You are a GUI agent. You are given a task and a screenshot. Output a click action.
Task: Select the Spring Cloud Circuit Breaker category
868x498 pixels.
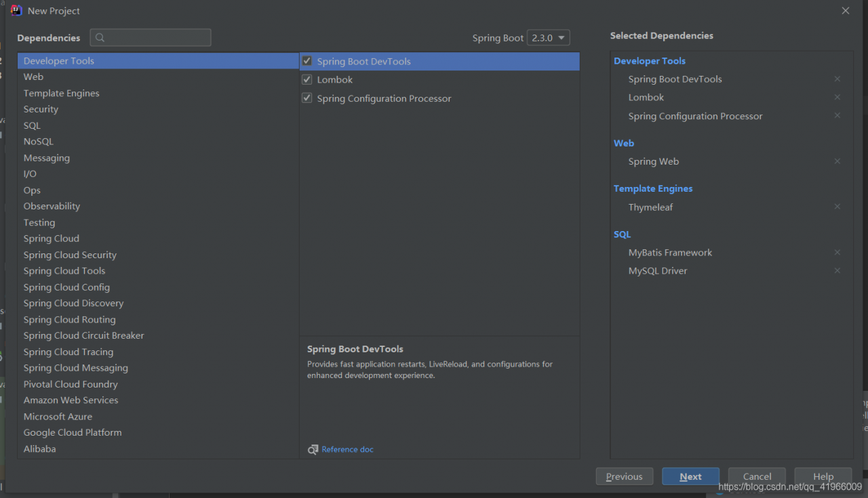(158, 335)
